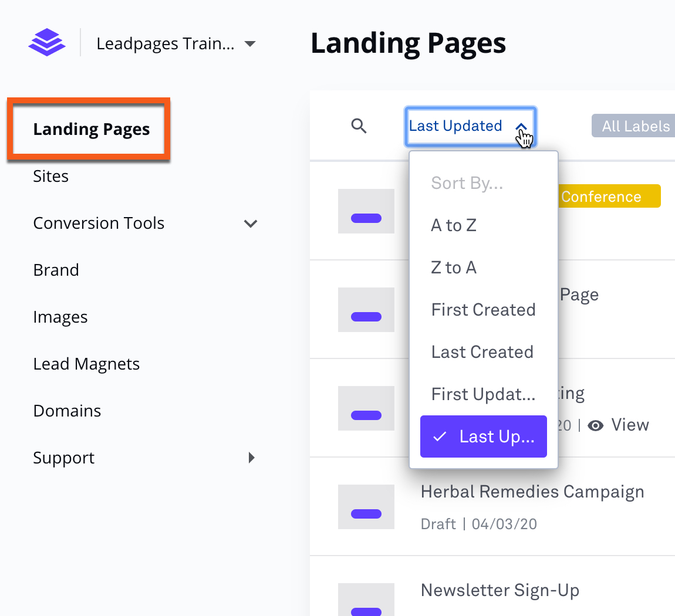Switch to the Sites section
Screen dimensions: 675x616
50,175
